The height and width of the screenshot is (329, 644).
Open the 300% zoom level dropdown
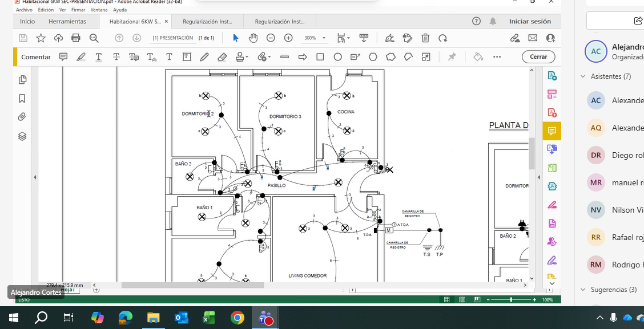[x=324, y=38]
